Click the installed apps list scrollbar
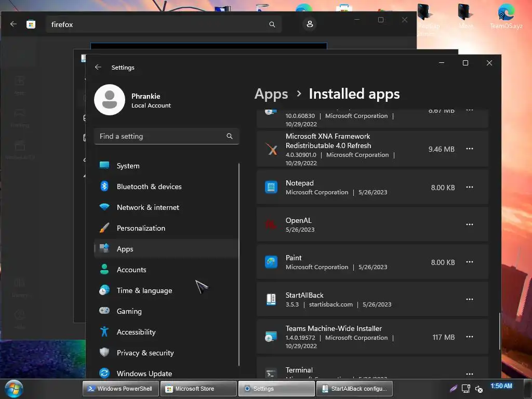The image size is (532, 399). coord(500,331)
